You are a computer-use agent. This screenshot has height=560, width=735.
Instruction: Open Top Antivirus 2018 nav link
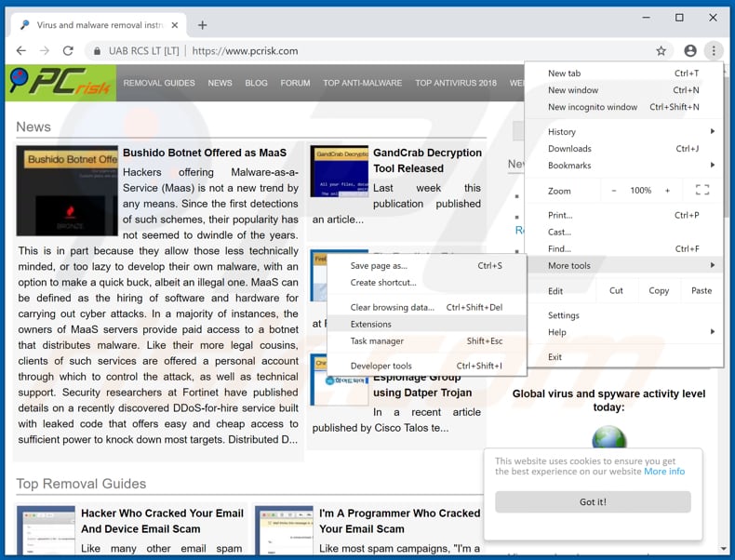pos(456,83)
